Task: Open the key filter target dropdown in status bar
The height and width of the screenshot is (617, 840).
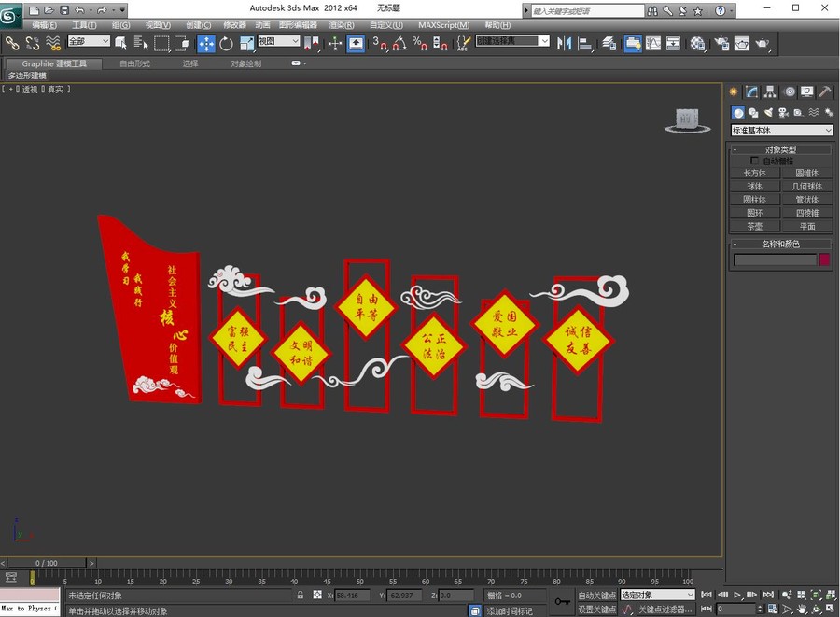Action: (657, 595)
